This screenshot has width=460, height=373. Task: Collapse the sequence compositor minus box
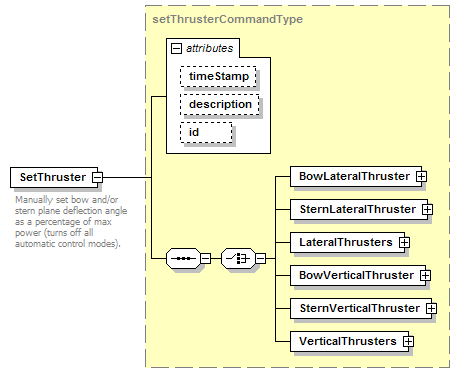pyautogui.click(x=206, y=258)
